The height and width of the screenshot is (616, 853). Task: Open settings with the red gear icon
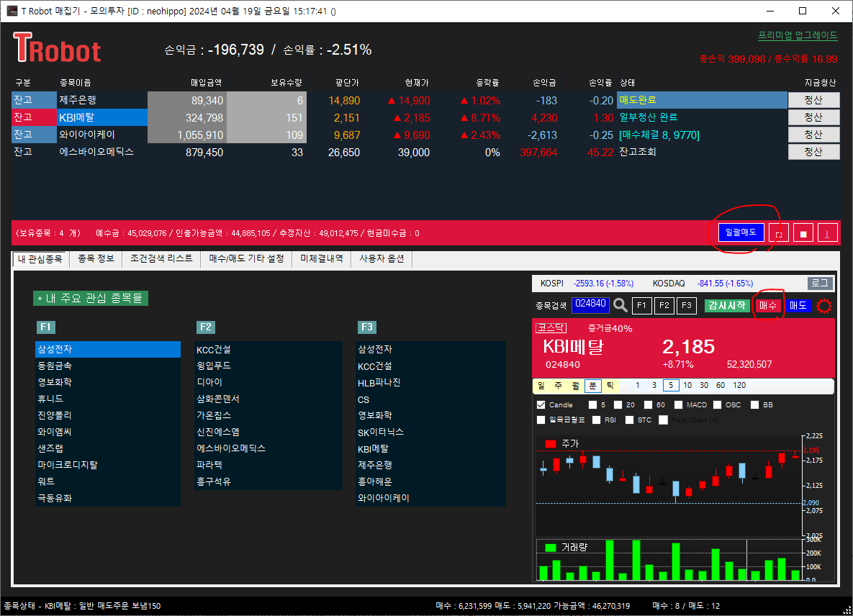click(x=823, y=306)
